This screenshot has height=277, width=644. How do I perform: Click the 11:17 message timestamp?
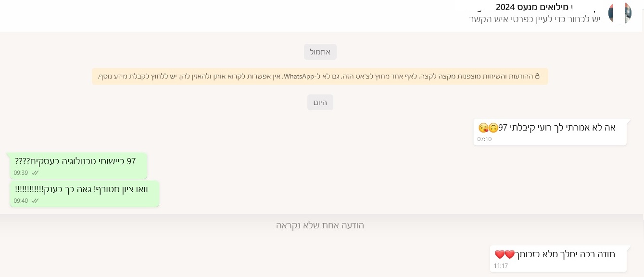pyautogui.click(x=501, y=266)
